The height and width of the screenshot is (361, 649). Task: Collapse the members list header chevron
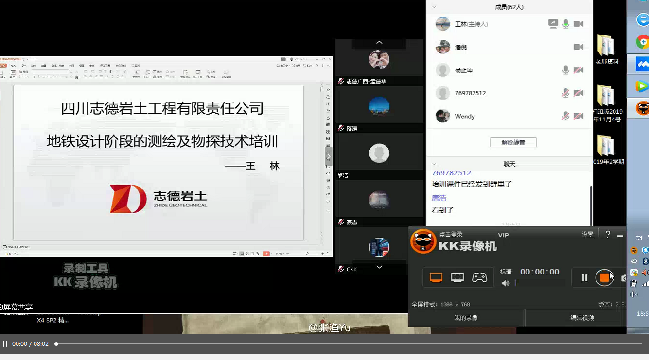coord(434,7)
